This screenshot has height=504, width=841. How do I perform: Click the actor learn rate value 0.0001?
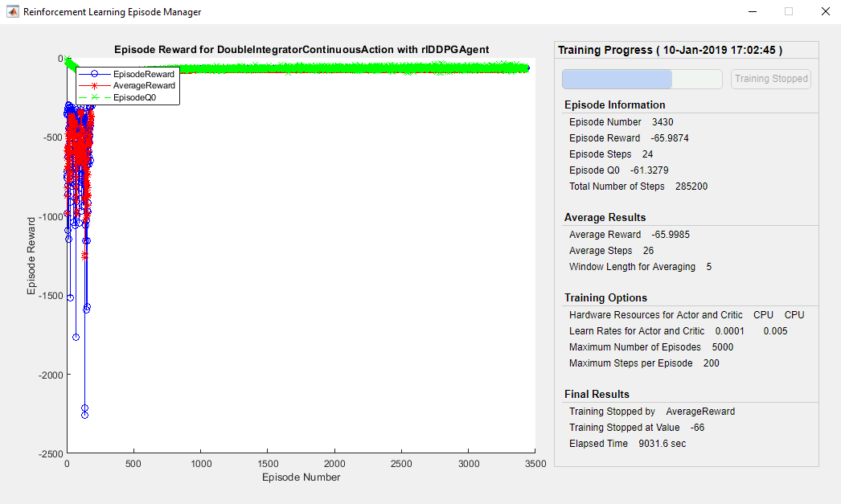pos(729,331)
